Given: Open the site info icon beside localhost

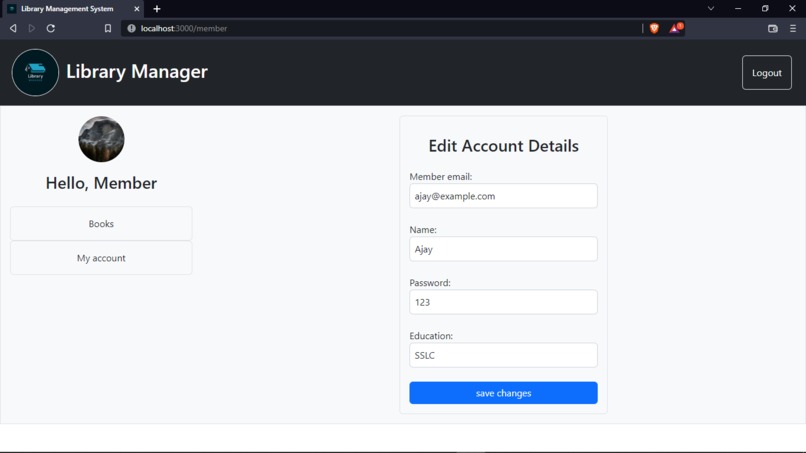Looking at the screenshot, I should pos(132,28).
